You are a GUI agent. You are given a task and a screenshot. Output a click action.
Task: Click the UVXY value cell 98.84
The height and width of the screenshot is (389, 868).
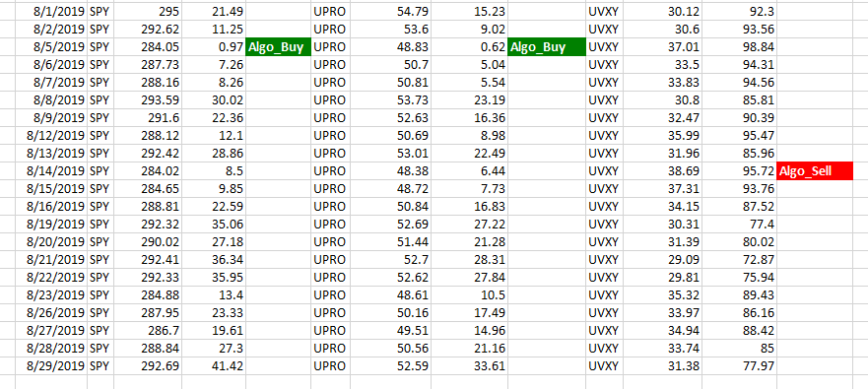coord(739,47)
